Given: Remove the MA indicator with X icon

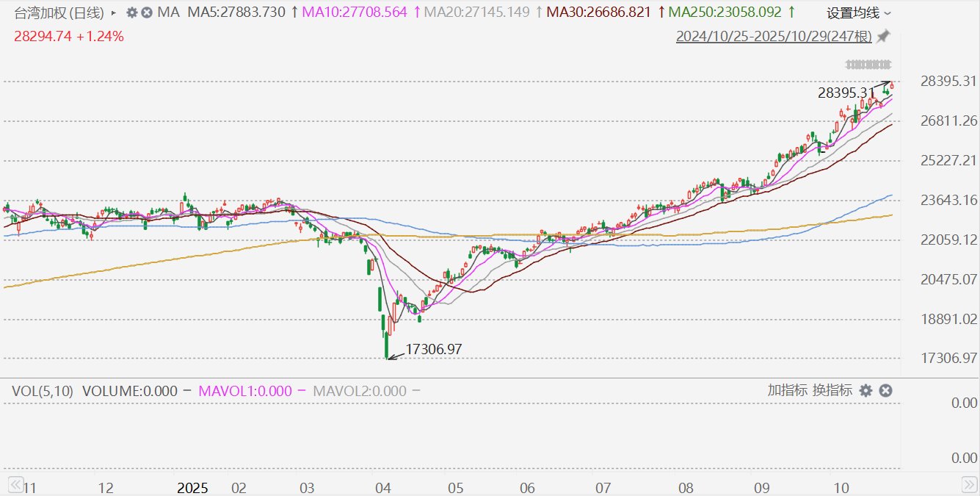Looking at the screenshot, I should [x=147, y=12].
